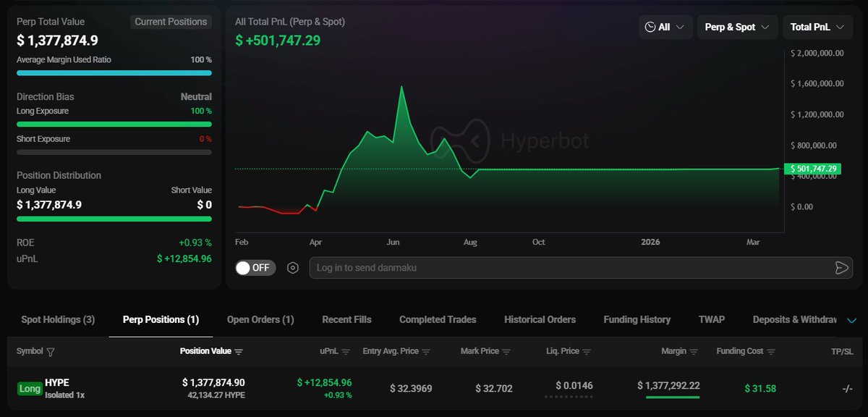The height and width of the screenshot is (417, 868).
Task: Sort by Funding Cost icon
Action: 771,352
